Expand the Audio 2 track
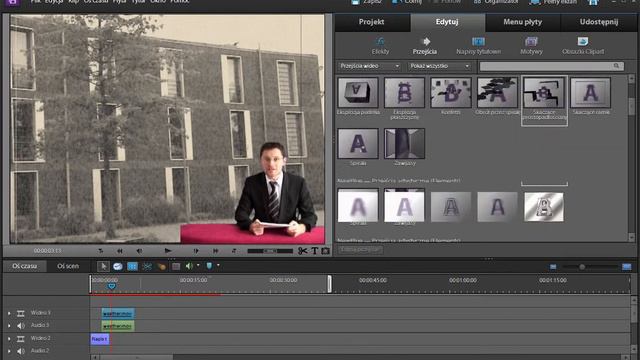The width and height of the screenshot is (640, 360). 9,351
